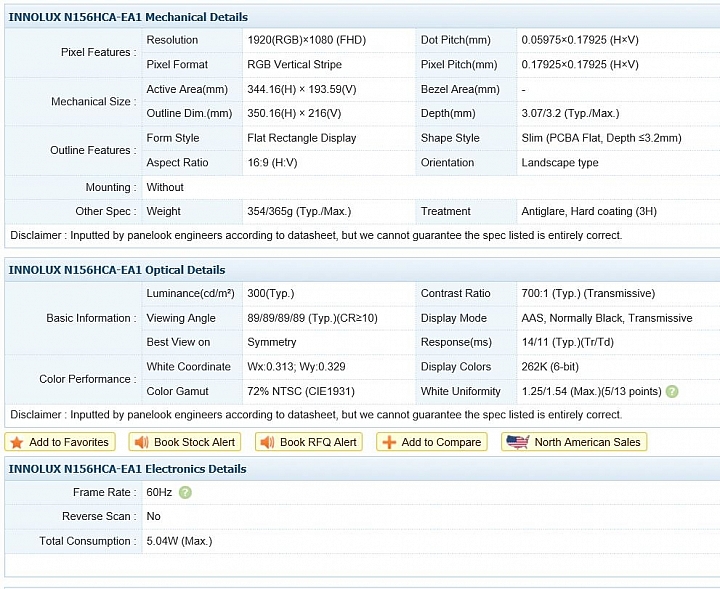Select Viewing Angle value 89/89/89/89

click(312, 318)
